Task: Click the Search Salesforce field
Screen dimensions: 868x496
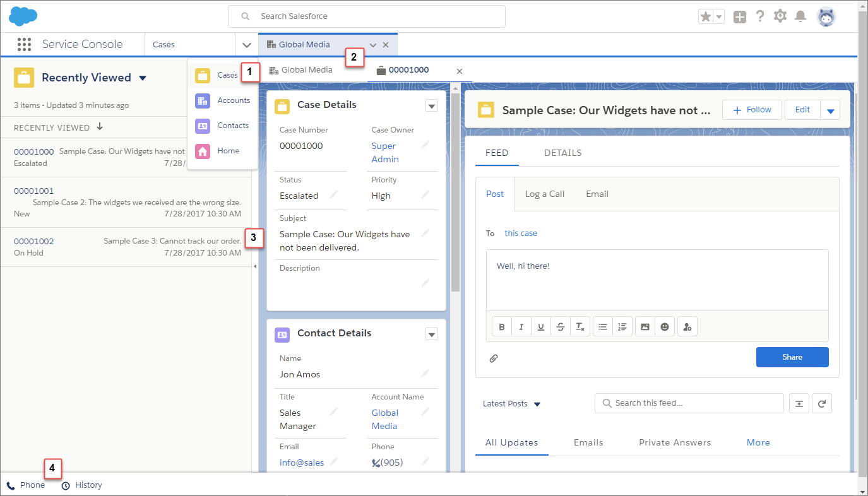Action: (x=367, y=16)
